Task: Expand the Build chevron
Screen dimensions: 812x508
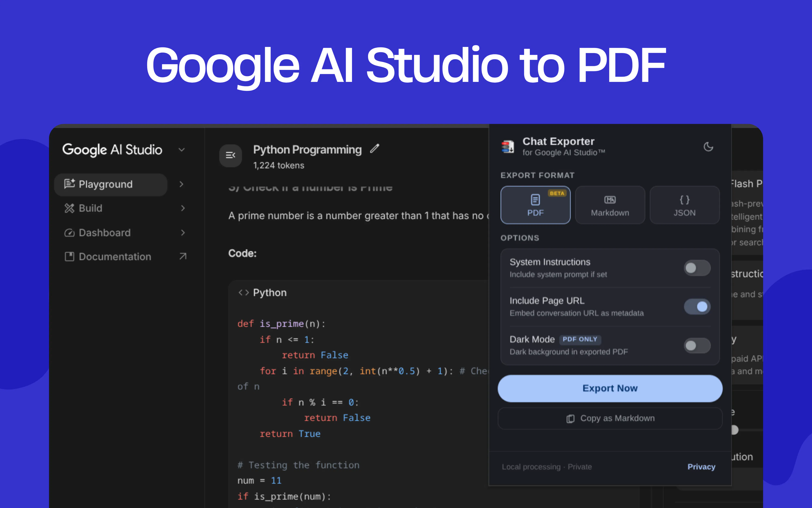Action: 183,208
